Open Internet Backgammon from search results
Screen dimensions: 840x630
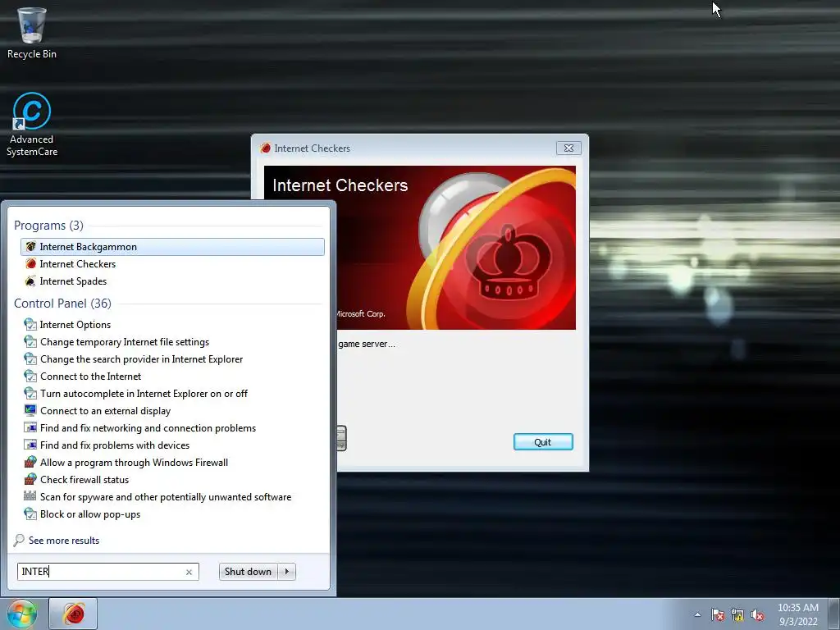click(x=172, y=246)
